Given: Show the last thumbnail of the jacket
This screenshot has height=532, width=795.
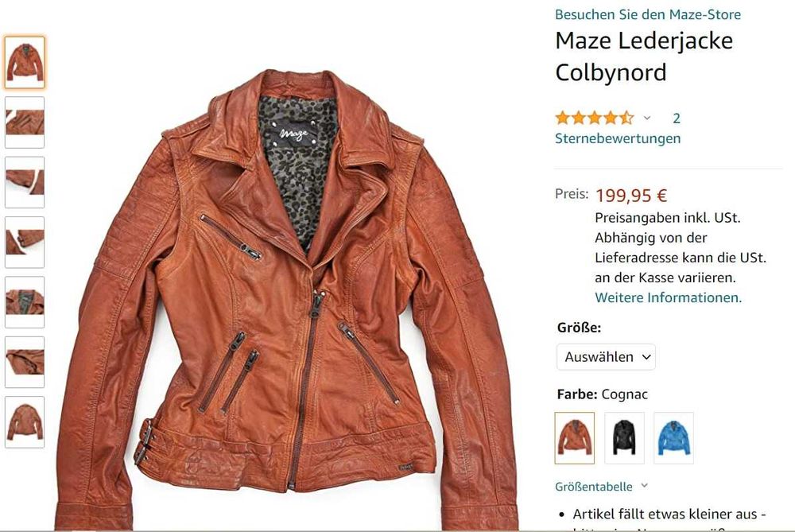Looking at the screenshot, I should [x=25, y=421].
